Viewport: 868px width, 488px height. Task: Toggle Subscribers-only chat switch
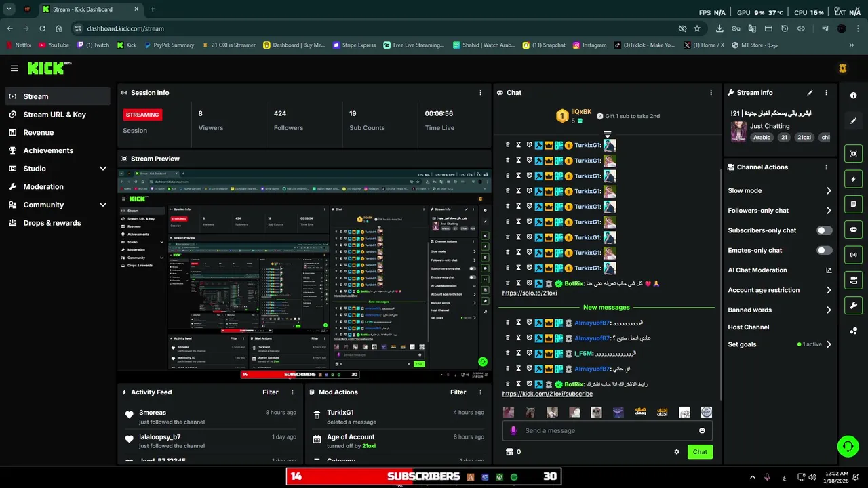point(824,230)
